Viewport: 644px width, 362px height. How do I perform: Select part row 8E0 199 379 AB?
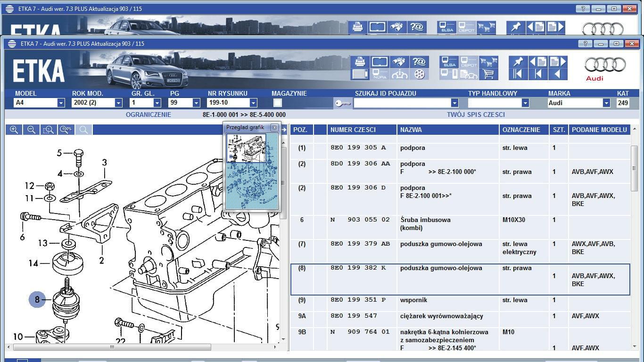point(460,251)
